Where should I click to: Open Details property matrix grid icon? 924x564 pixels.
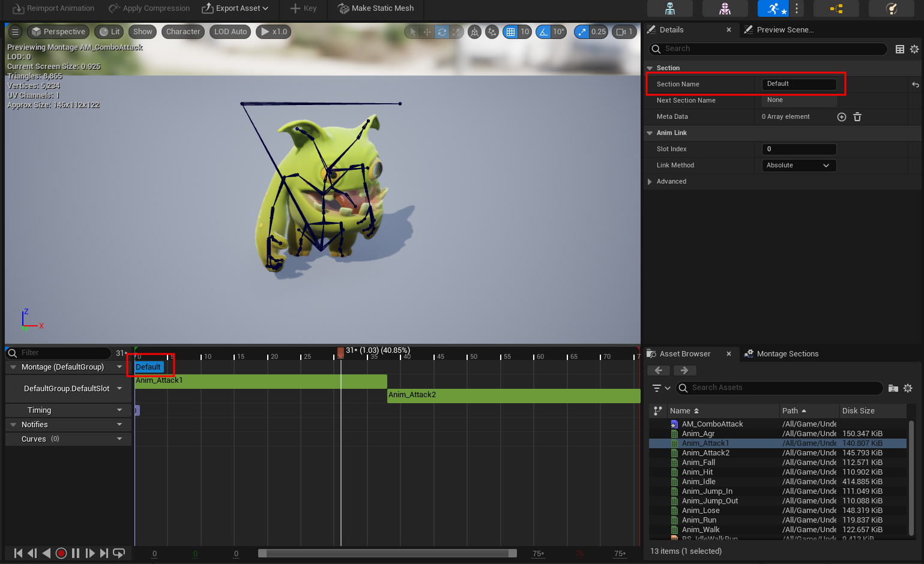pyautogui.click(x=900, y=49)
